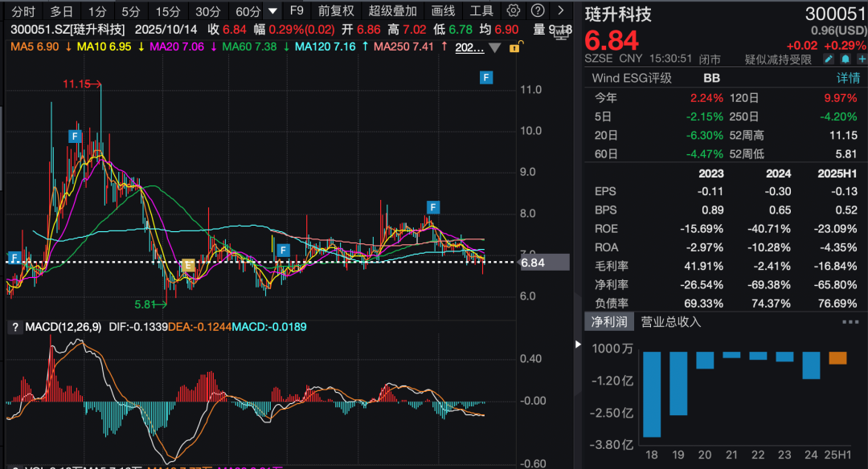This screenshot has width=868, height=469.
Task: Click the MACD indicator help icon
Action: click(x=13, y=327)
